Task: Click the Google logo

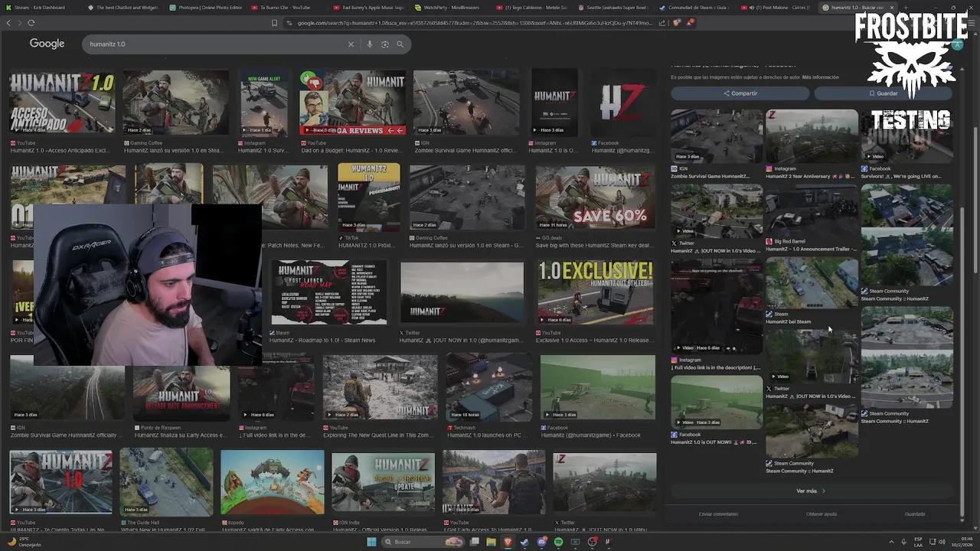Action: (47, 44)
